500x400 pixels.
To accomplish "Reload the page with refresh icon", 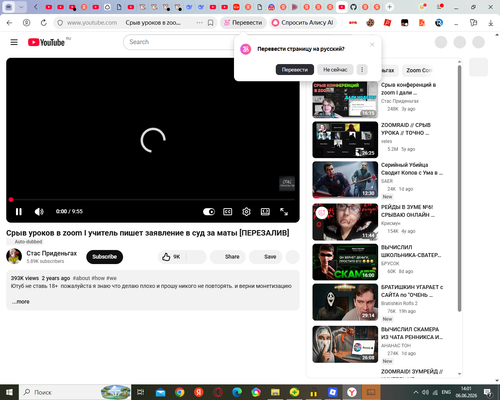I will 44,23.
